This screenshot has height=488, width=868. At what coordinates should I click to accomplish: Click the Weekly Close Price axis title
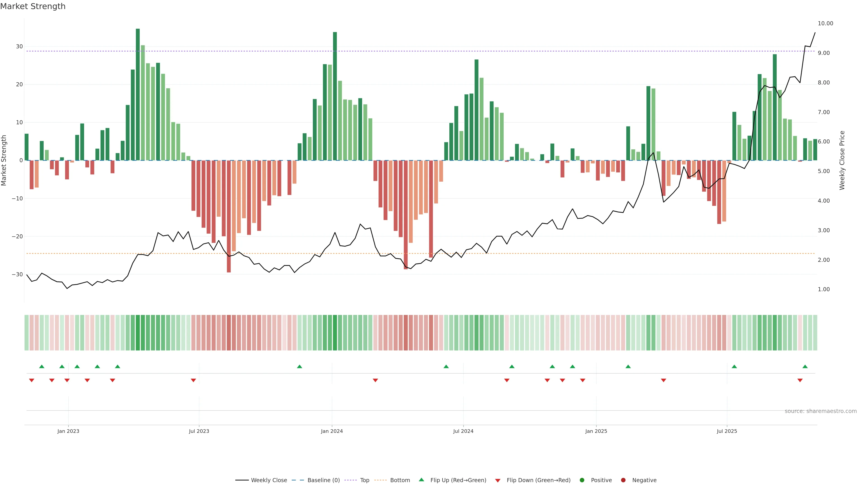click(x=842, y=160)
